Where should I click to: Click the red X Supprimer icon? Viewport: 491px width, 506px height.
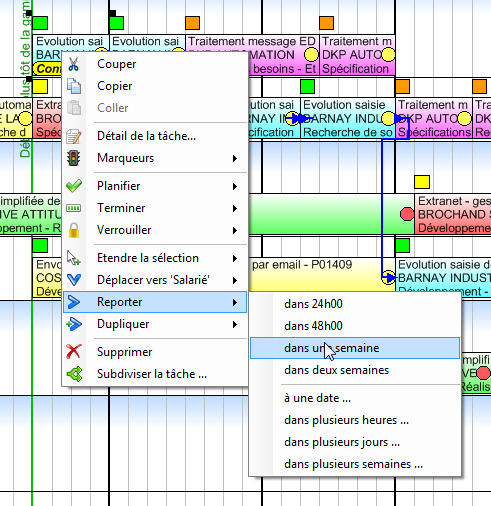click(x=74, y=352)
